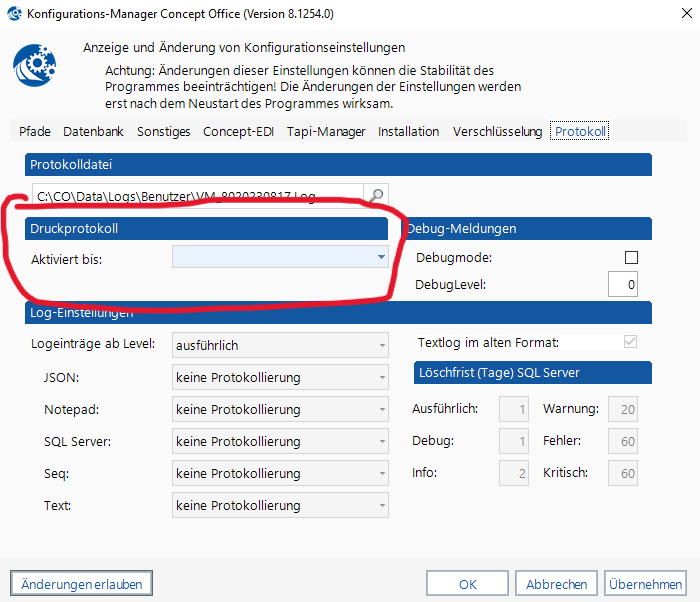Toggle 'Textlog im alten Format' checkbox
This screenshot has width=700, height=602.
click(631, 342)
